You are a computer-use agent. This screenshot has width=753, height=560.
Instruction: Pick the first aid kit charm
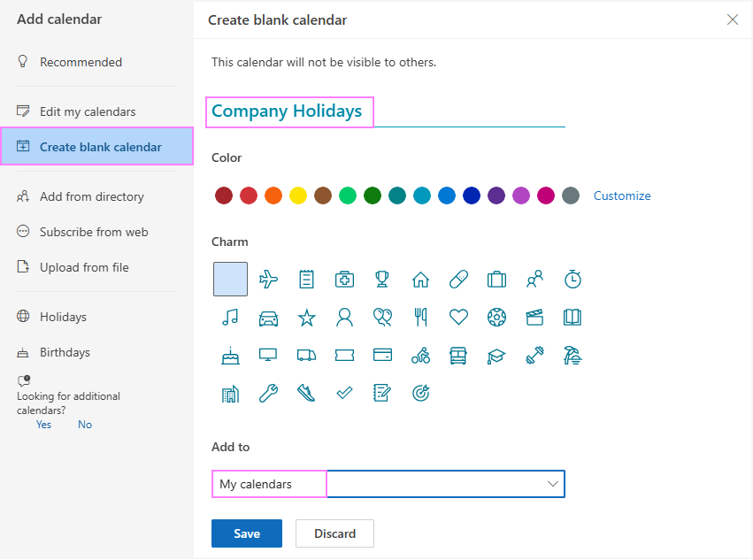(x=344, y=279)
